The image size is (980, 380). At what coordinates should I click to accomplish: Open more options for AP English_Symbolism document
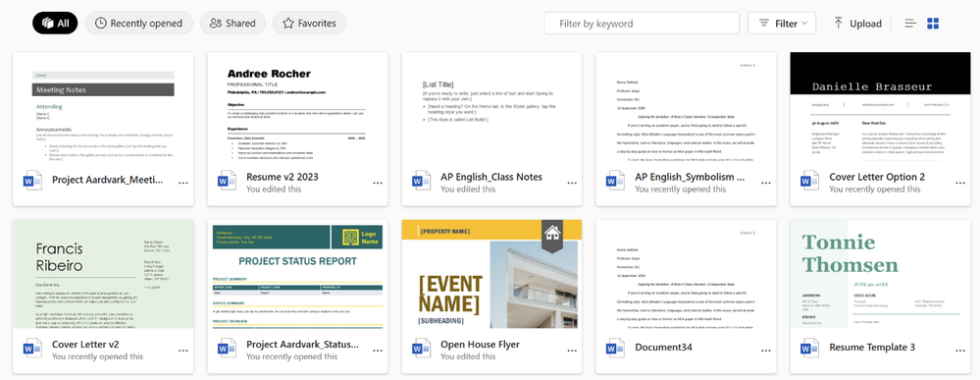click(766, 183)
